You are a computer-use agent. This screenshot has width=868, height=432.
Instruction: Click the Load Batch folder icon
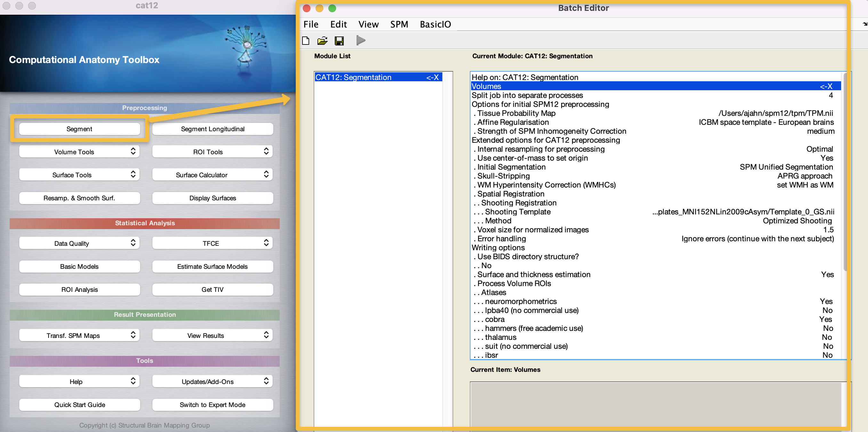point(322,41)
